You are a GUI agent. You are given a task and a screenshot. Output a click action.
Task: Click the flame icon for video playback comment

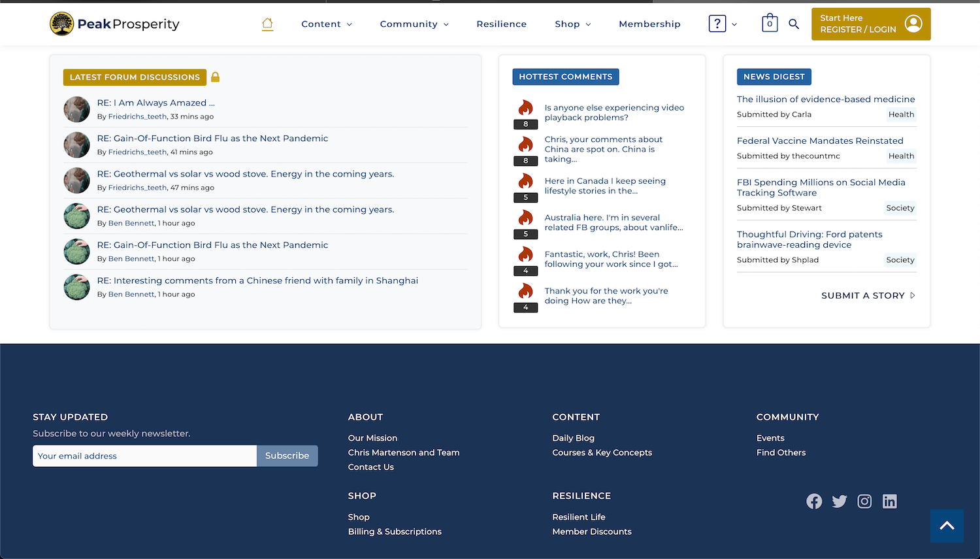pos(526,108)
